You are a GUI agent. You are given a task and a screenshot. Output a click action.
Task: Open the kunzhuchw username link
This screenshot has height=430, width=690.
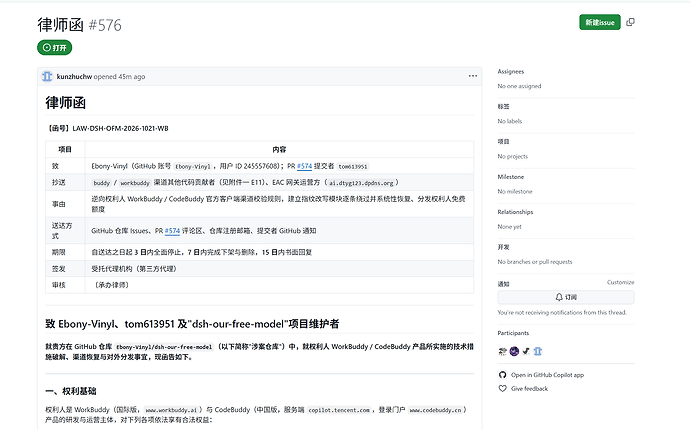[74, 77]
